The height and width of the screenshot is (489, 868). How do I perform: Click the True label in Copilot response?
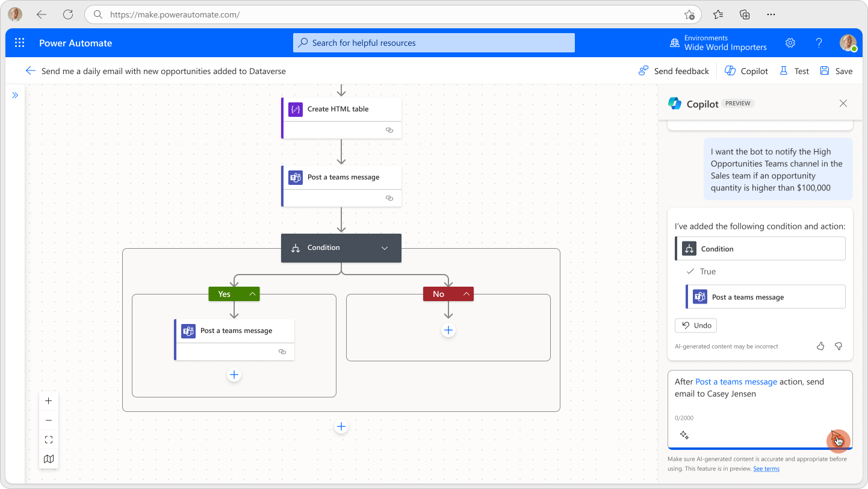click(708, 272)
